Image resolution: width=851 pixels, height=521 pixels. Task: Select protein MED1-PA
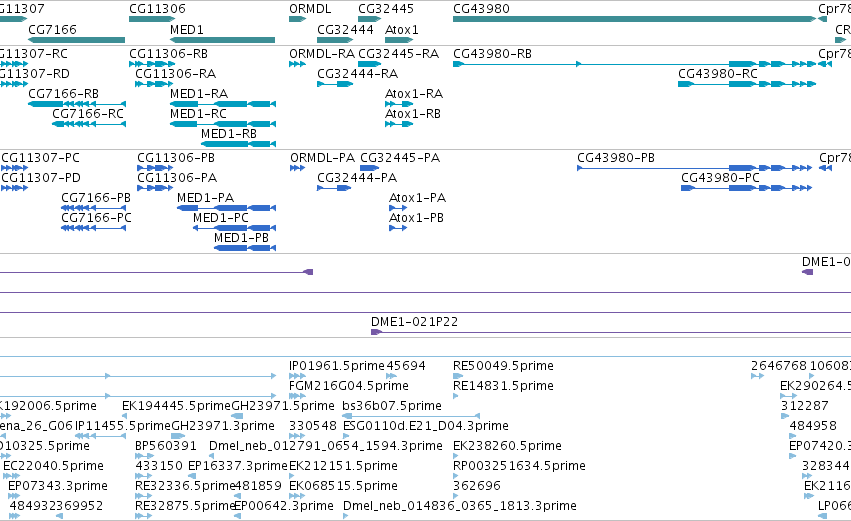pyautogui.click(x=205, y=198)
